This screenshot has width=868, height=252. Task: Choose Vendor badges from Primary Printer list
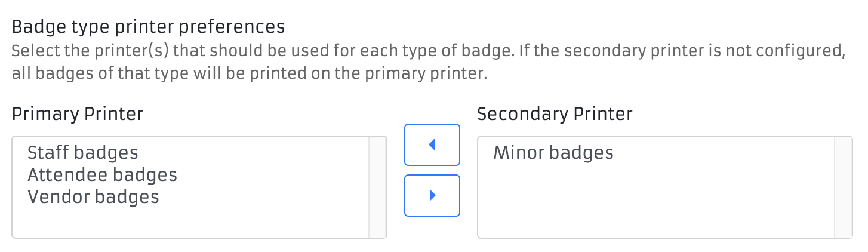coord(93,197)
